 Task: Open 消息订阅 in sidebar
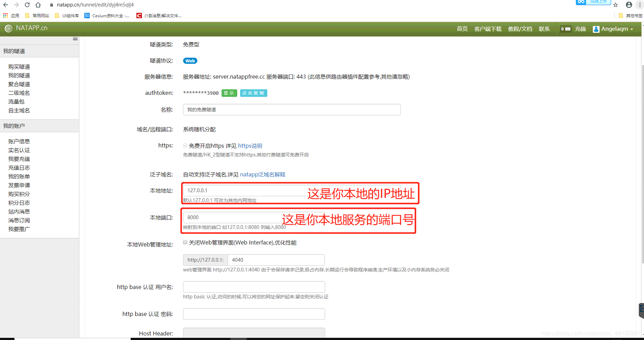[19, 220]
